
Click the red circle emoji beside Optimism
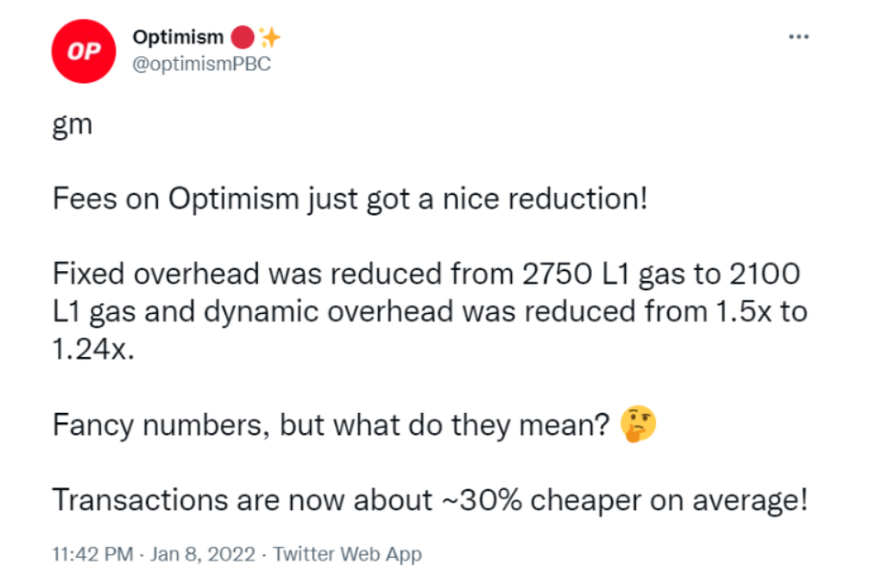[x=243, y=37]
